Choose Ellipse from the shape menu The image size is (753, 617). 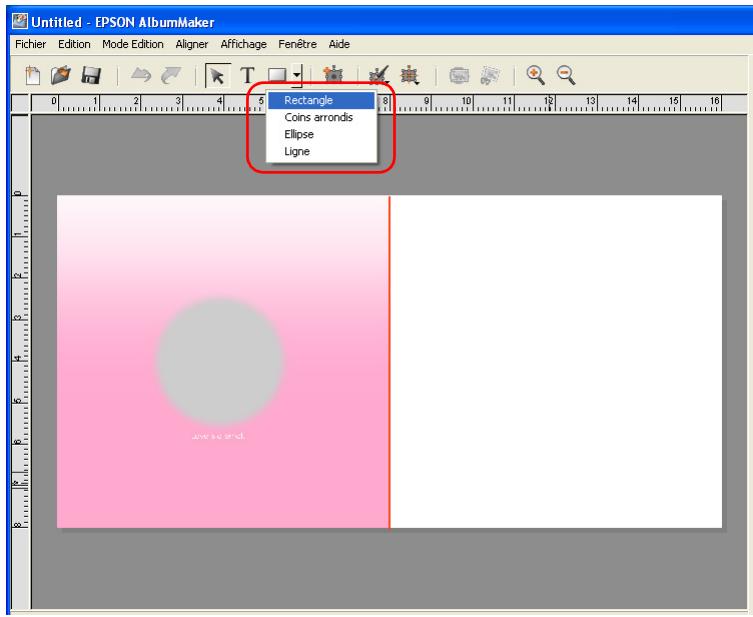[x=321, y=134]
